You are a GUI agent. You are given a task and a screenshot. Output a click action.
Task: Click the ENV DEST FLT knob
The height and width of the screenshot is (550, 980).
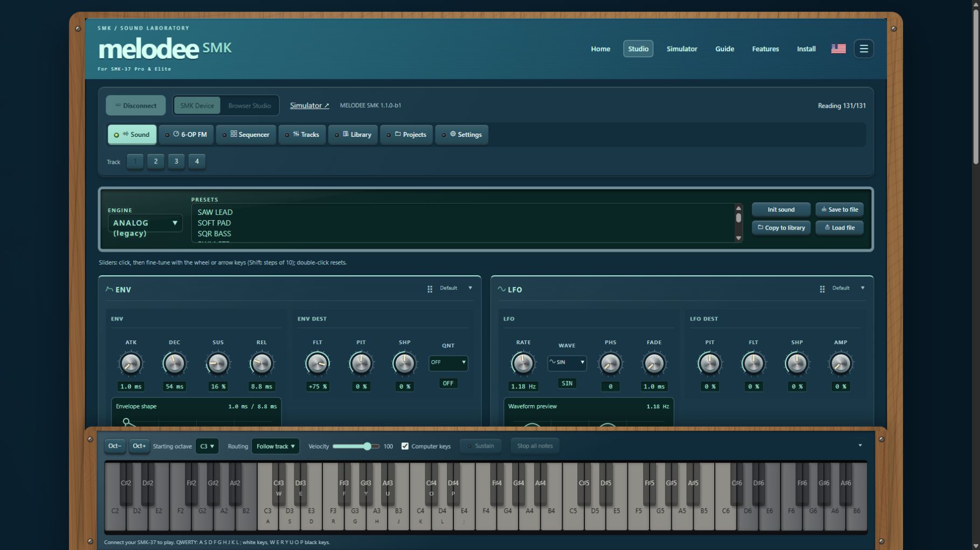[x=317, y=364]
